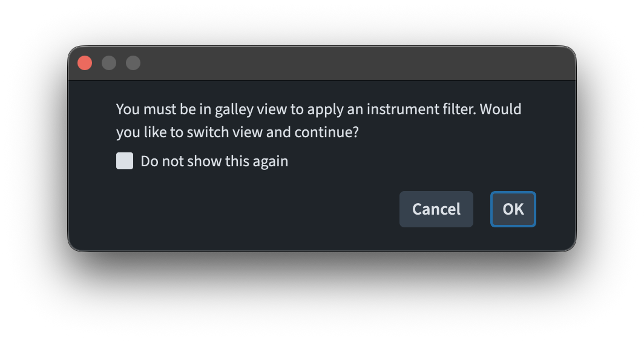The width and height of the screenshot is (644, 341).
Task: Click the red traffic-light icon
Action: tap(85, 63)
